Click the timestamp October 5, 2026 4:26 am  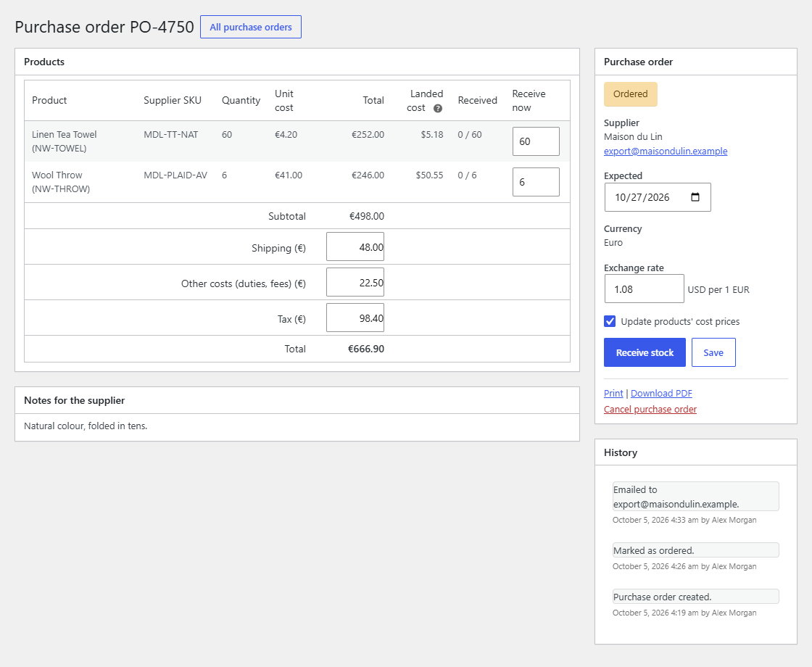click(655, 566)
